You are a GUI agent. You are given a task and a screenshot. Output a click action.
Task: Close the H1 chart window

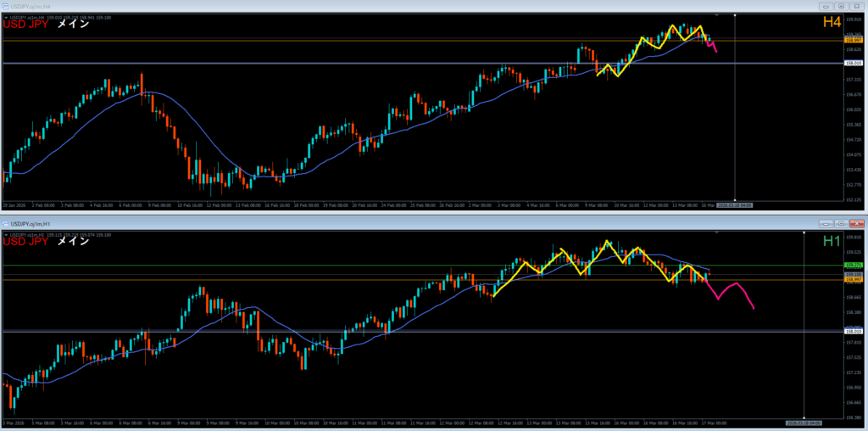(855, 222)
